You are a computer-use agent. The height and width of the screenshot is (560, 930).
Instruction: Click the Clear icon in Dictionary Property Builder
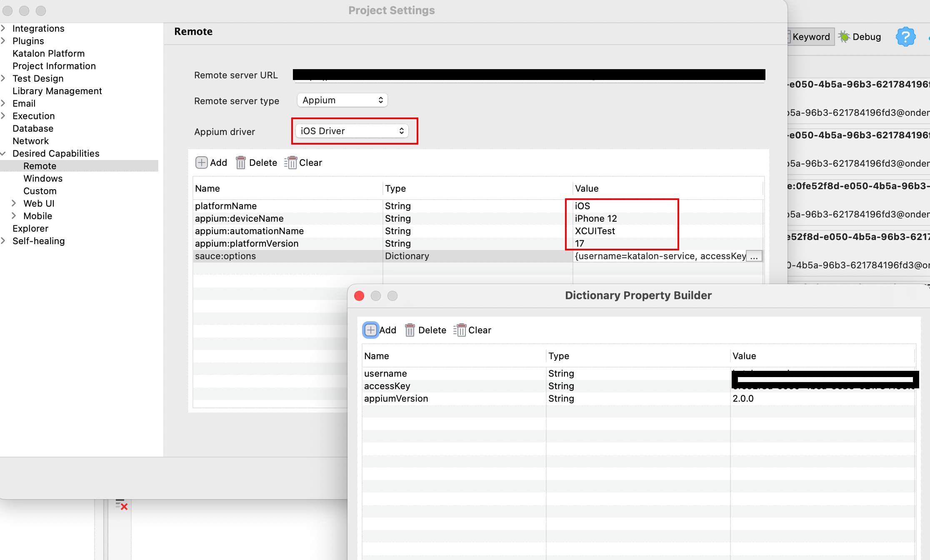[461, 330]
